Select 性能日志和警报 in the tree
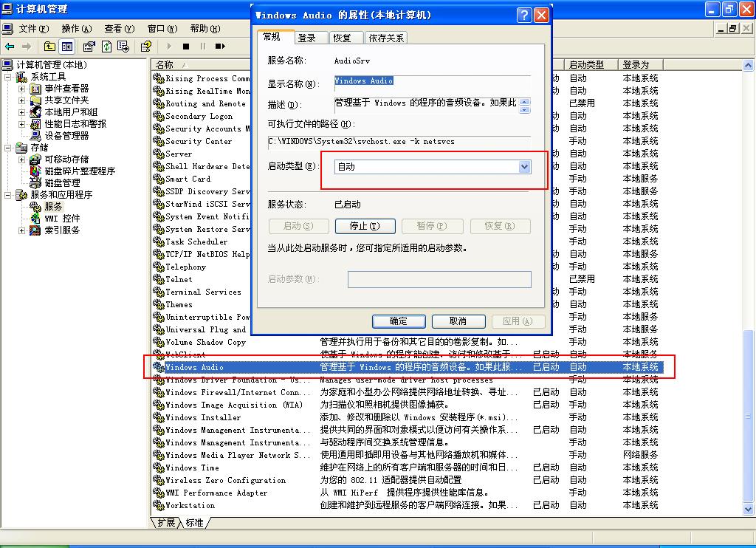756x548 pixels. click(75, 123)
